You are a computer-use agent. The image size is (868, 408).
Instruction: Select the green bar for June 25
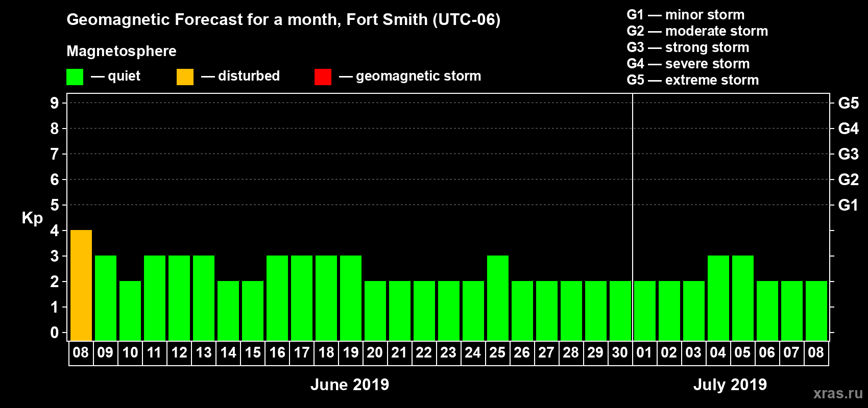498,298
